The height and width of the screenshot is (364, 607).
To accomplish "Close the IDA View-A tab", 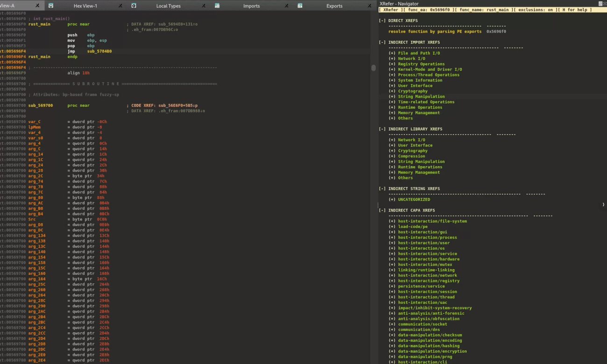I will pyautogui.click(x=37, y=6).
